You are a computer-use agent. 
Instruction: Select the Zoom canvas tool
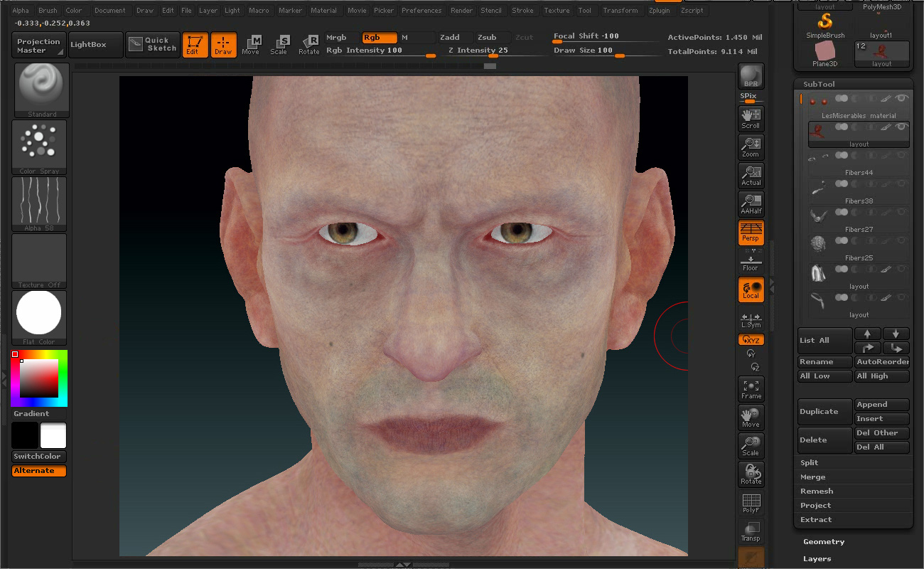coord(751,147)
